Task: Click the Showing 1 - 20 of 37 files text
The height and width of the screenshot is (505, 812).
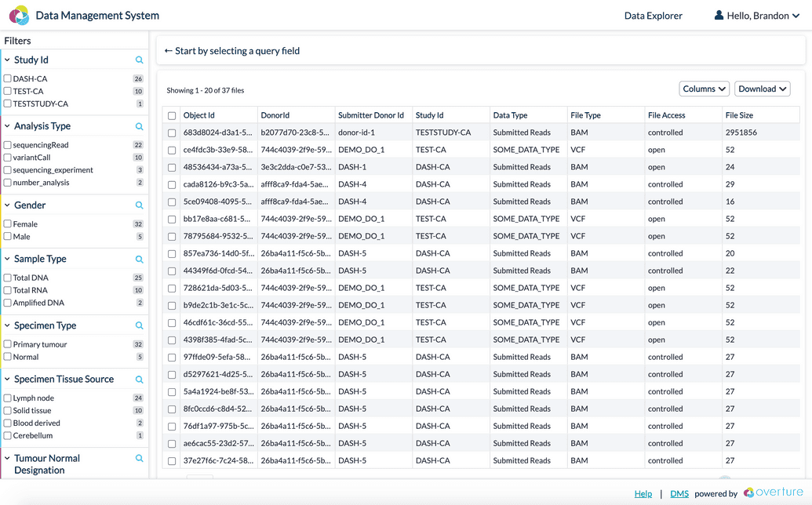Action: 205,90
